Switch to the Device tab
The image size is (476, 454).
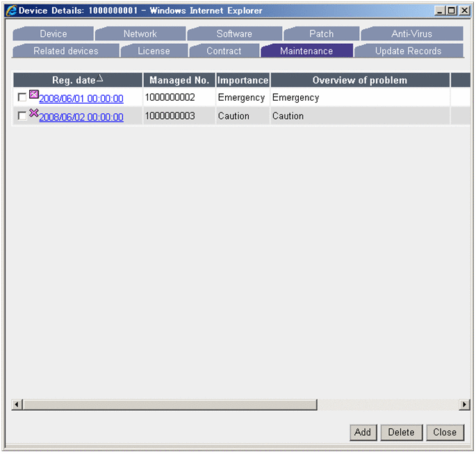(54, 33)
